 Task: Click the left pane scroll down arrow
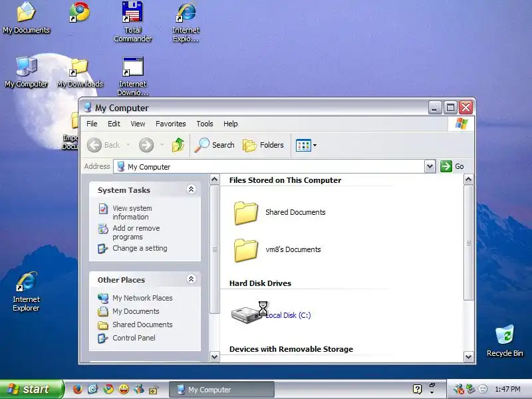(214, 356)
